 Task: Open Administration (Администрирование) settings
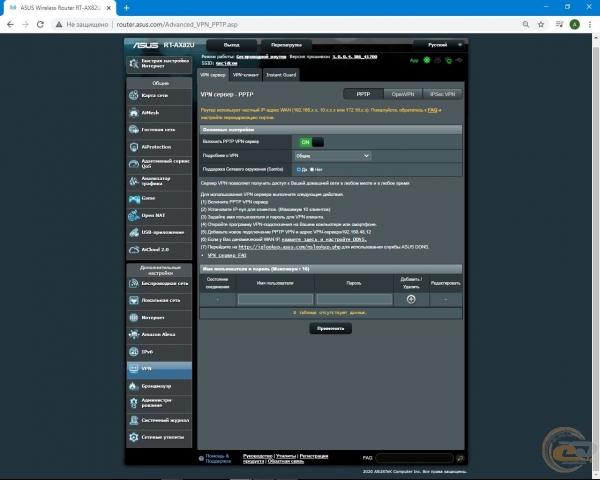pyautogui.click(x=159, y=403)
